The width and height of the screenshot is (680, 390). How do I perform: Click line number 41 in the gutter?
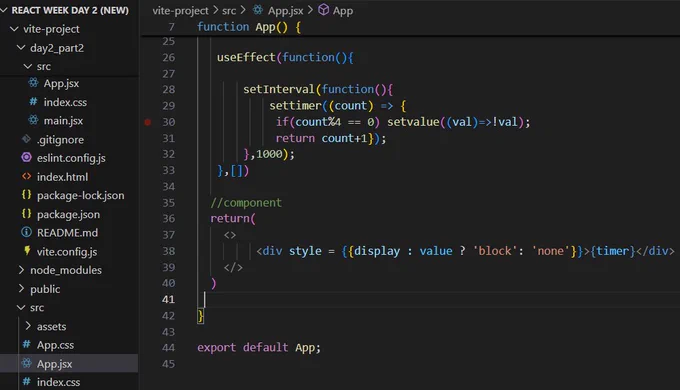[x=168, y=299]
